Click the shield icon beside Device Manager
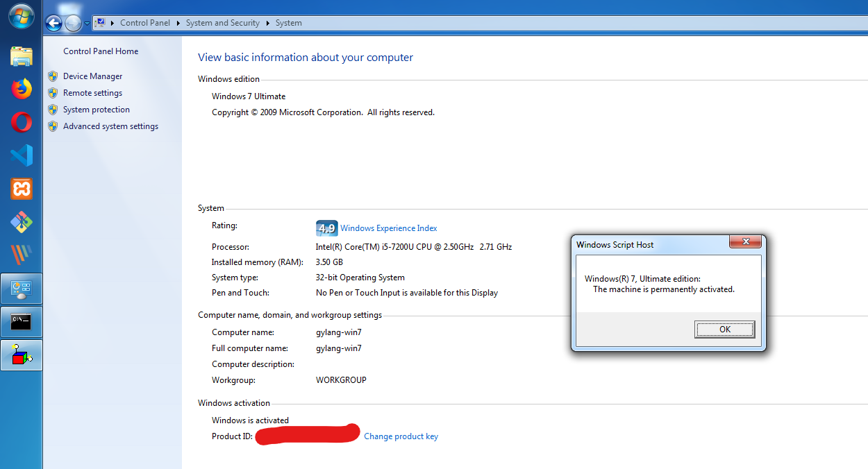The image size is (868, 469). pyautogui.click(x=53, y=76)
